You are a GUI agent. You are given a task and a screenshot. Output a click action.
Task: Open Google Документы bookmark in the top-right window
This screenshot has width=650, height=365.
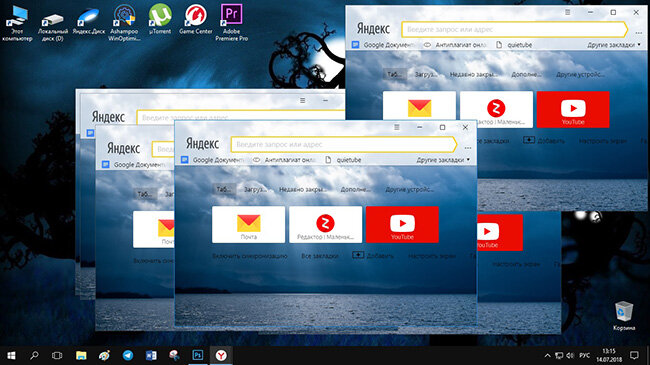point(384,45)
